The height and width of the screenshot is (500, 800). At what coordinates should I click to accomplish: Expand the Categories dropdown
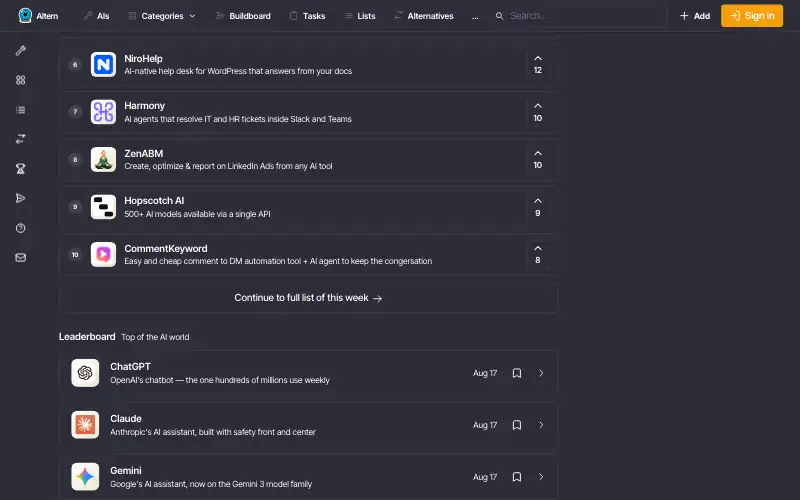pyautogui.click(x=162, y=16)
